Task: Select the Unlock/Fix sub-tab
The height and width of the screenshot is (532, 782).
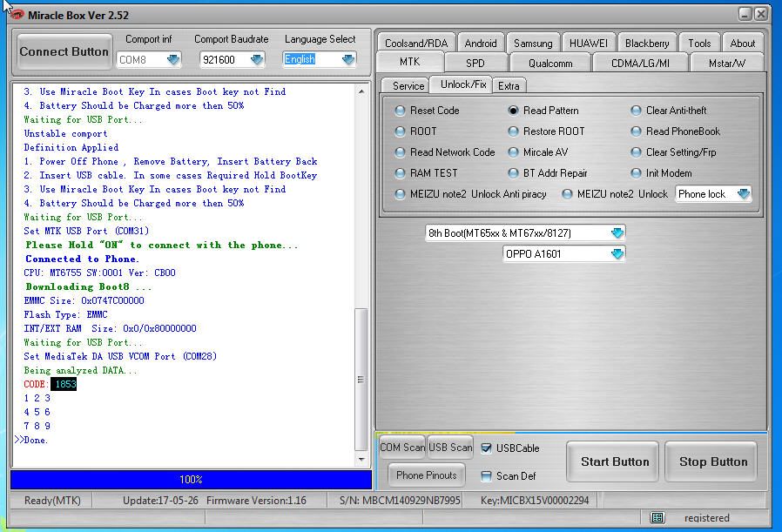Action: (462, 84)
